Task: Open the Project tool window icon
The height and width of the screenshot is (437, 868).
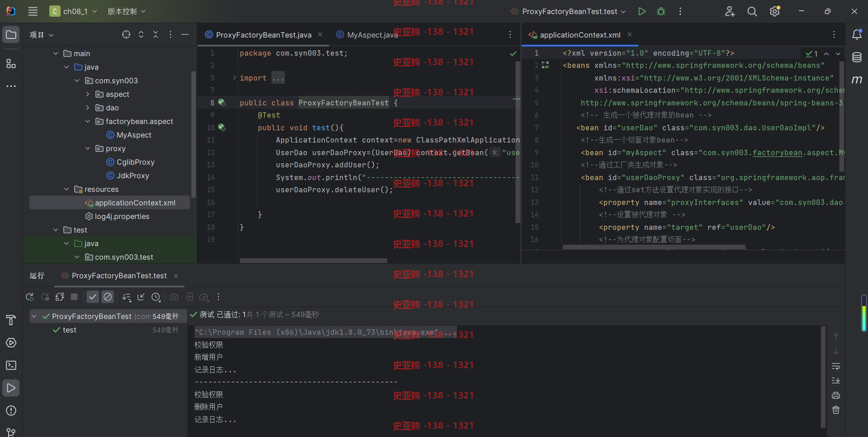Action: click(11, 35)
